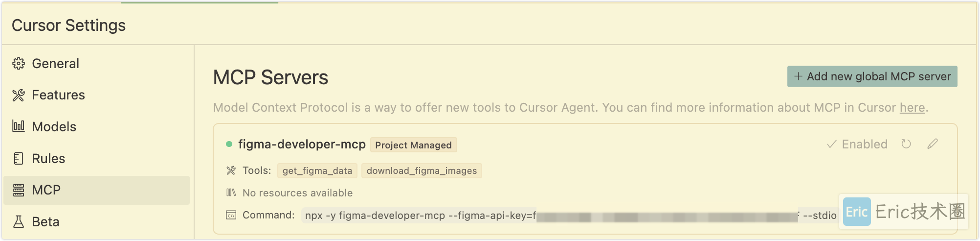Refresh the figma-developer-mcp server
The height and width of the screenshot is (241, 980).
906,144
